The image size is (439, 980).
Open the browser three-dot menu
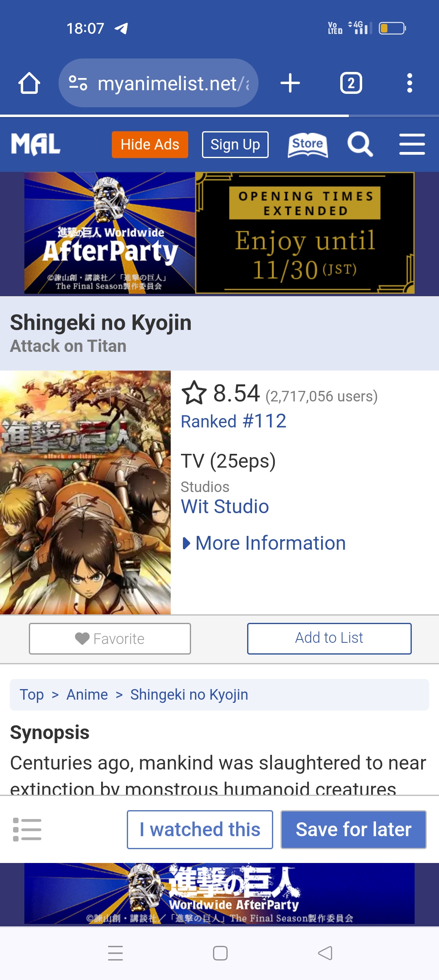[x=410, y=83]
